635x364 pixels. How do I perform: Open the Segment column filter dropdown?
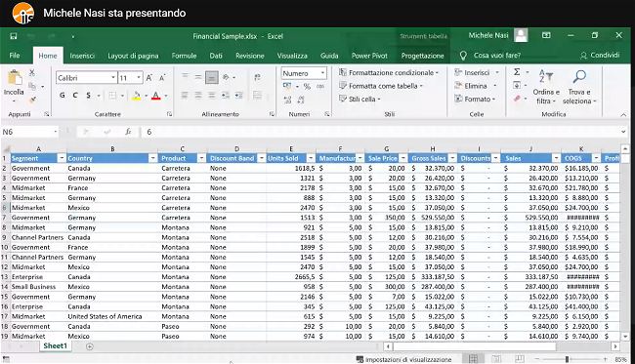(62, 158)
